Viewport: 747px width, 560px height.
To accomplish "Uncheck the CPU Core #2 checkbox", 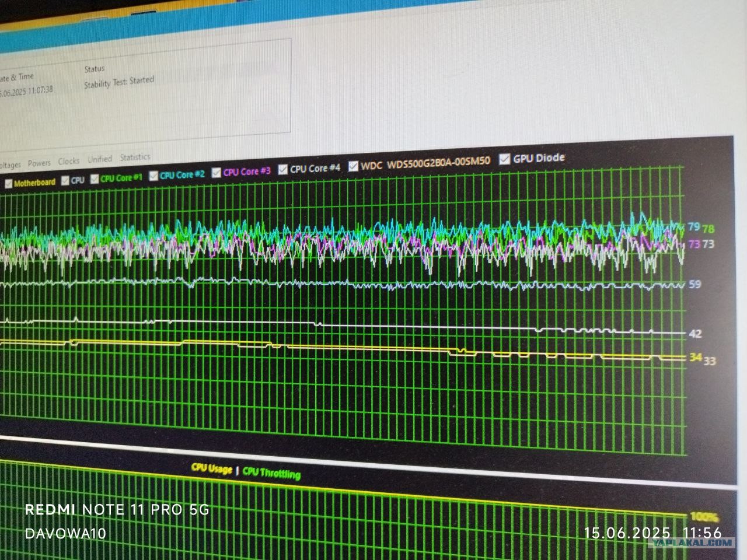I will pos(153,176).
